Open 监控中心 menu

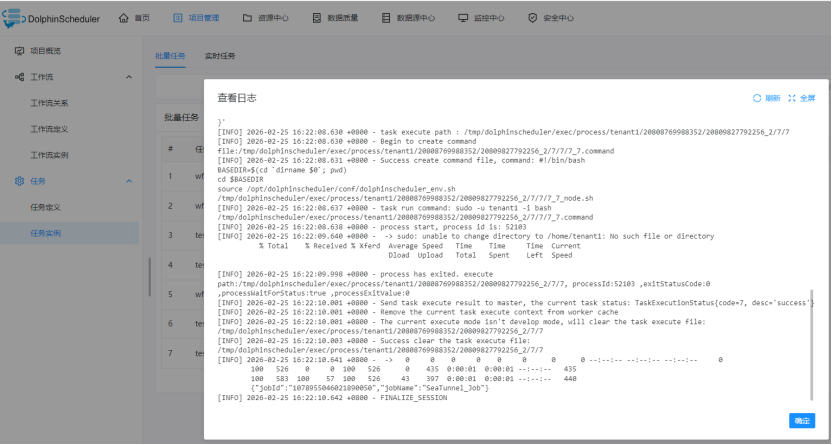click(x=489, y=18)
